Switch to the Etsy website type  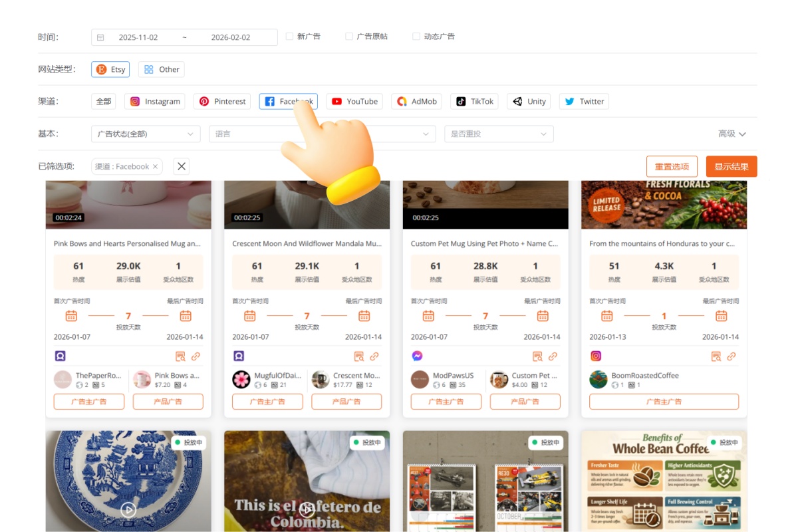(110, 69)
